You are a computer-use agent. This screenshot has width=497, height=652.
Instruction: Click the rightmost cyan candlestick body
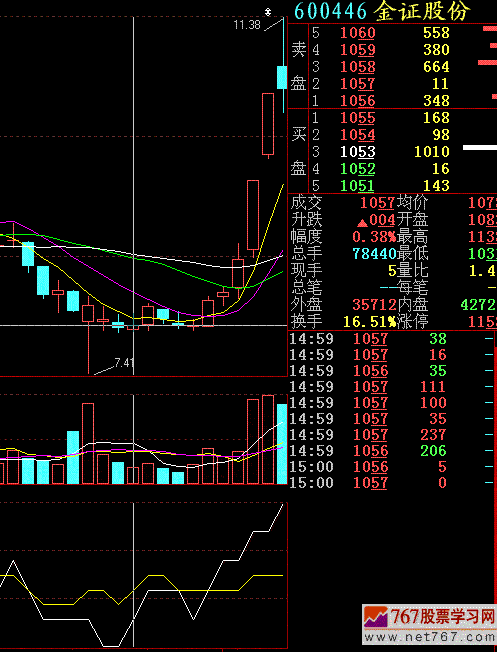point(282,77)
